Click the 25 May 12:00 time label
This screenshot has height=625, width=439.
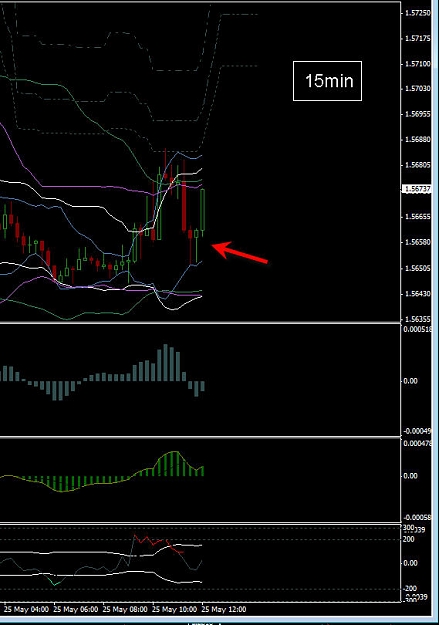coord(224,609)
